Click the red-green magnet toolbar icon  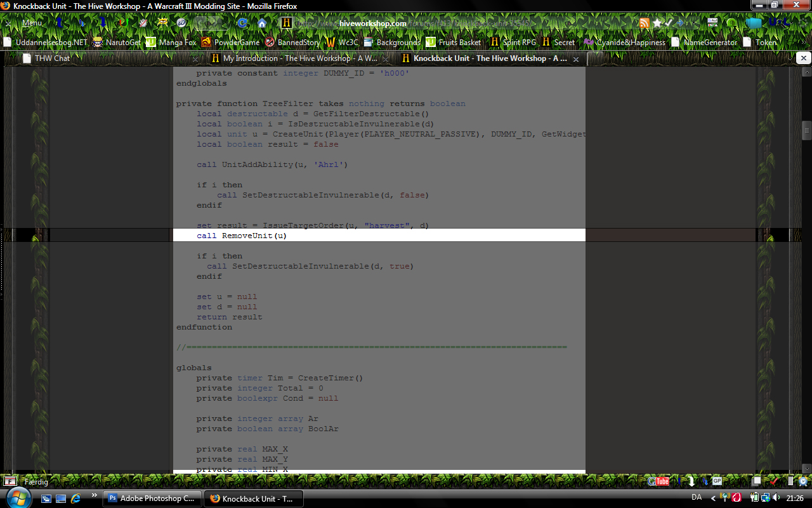(124, 23)
